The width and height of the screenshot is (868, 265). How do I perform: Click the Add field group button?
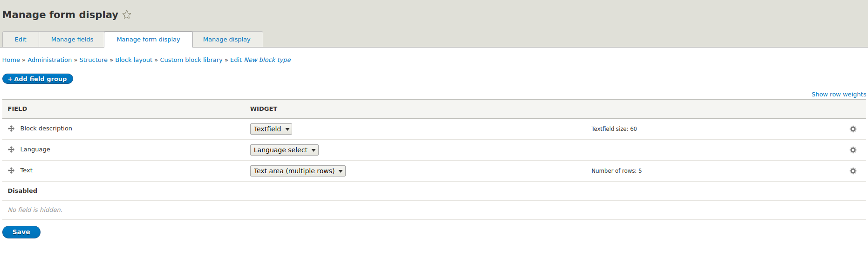(x=38, y=79)
